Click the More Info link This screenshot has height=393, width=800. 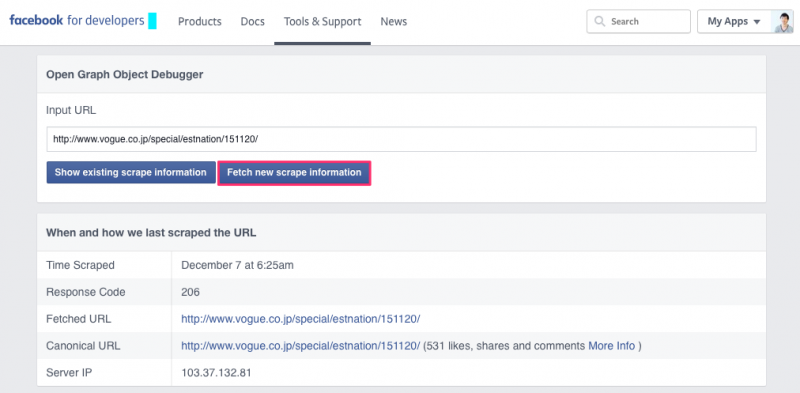tap(612, 346)
